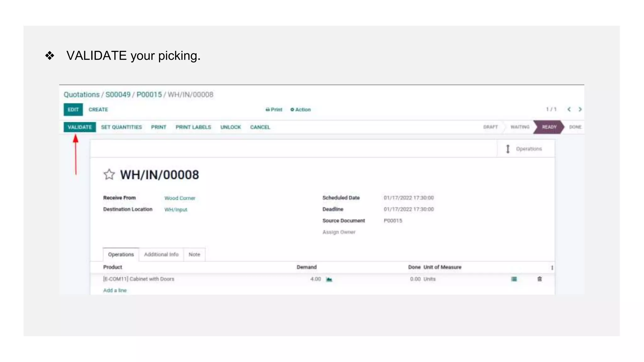Go to the next record arrow
Screen dimensions: 644x362
580,109
